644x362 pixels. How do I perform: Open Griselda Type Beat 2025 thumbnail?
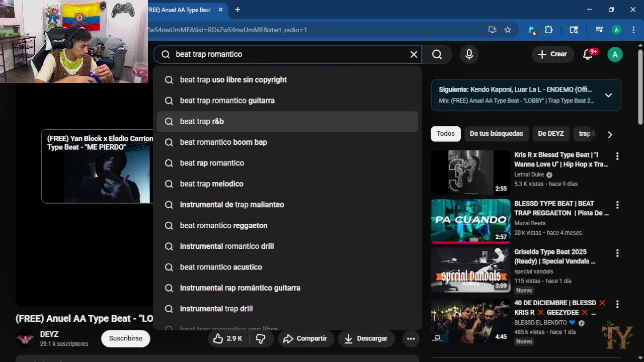(x=470, y=270)
